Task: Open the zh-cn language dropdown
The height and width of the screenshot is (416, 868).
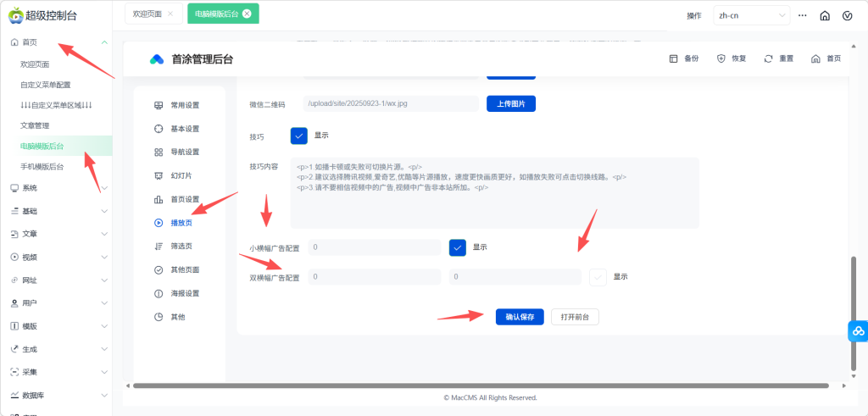Action: [752, 15]
